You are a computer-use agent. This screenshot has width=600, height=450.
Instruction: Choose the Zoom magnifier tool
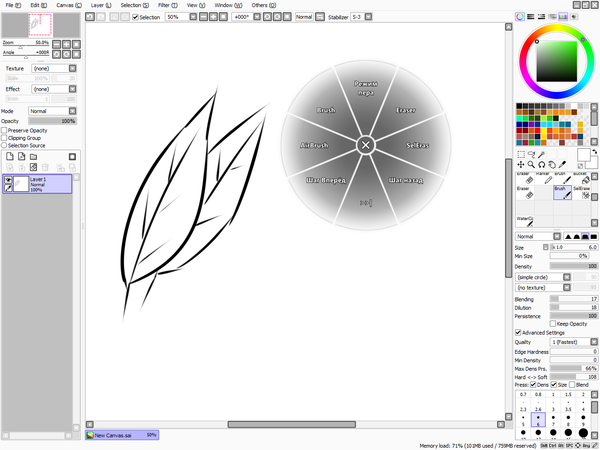coord(530,165)
